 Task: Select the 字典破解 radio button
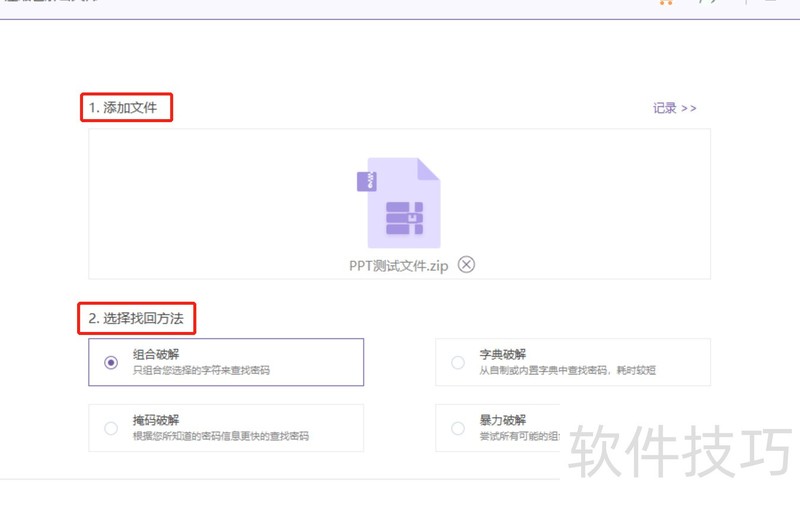[x=458, y=363]
